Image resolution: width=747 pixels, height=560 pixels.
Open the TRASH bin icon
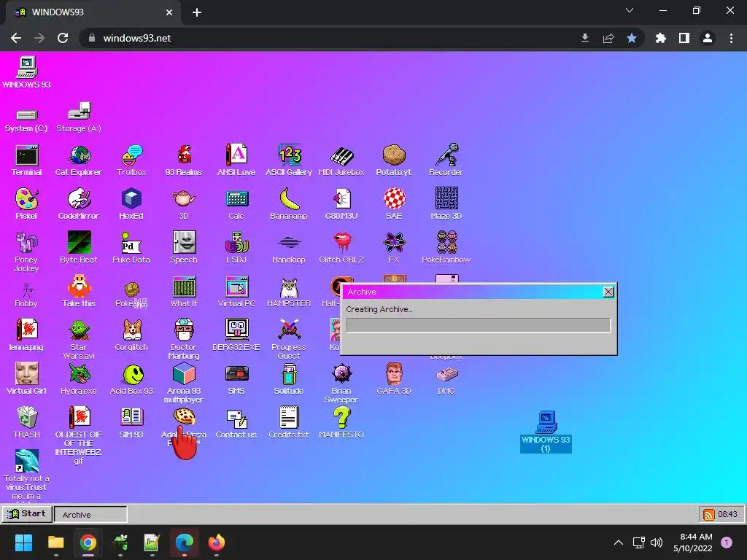(27, 423)
